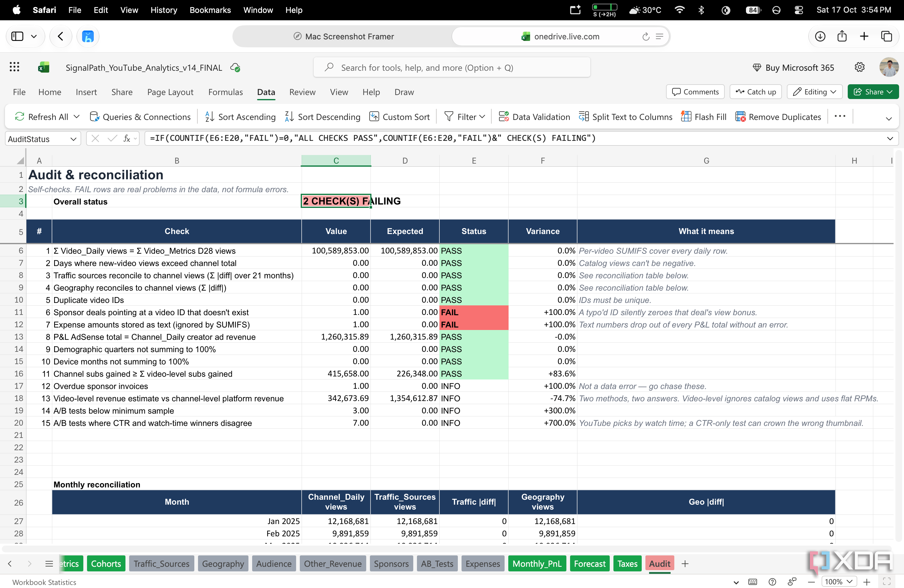904x588 pixels.
Task: Click the Excel app icon beside filename
Action: [44, 68]
